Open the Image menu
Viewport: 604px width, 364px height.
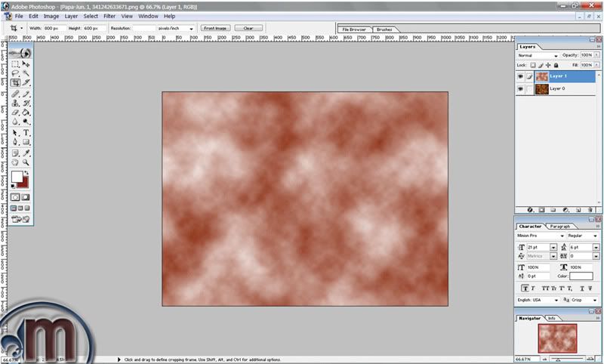coord(51,16)
